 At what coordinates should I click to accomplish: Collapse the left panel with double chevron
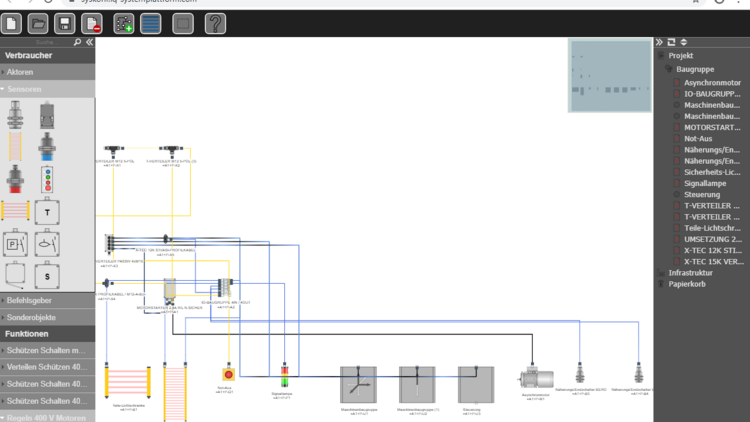89,43
